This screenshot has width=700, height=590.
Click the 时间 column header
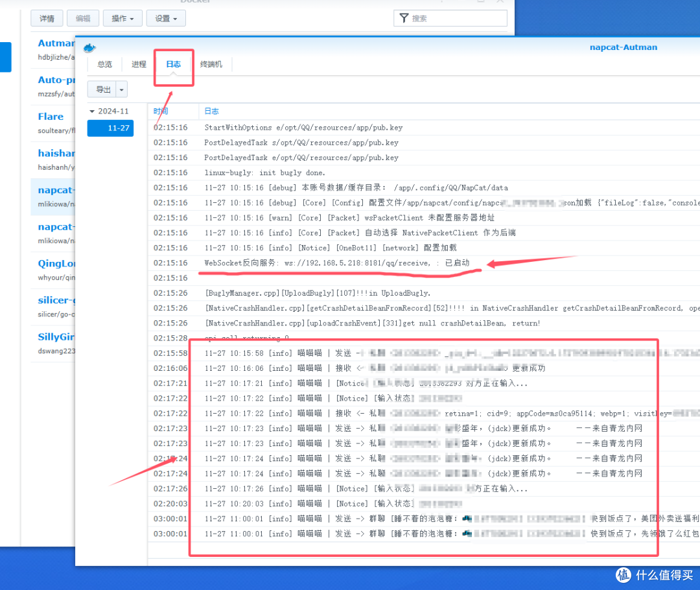pos(173,112)
